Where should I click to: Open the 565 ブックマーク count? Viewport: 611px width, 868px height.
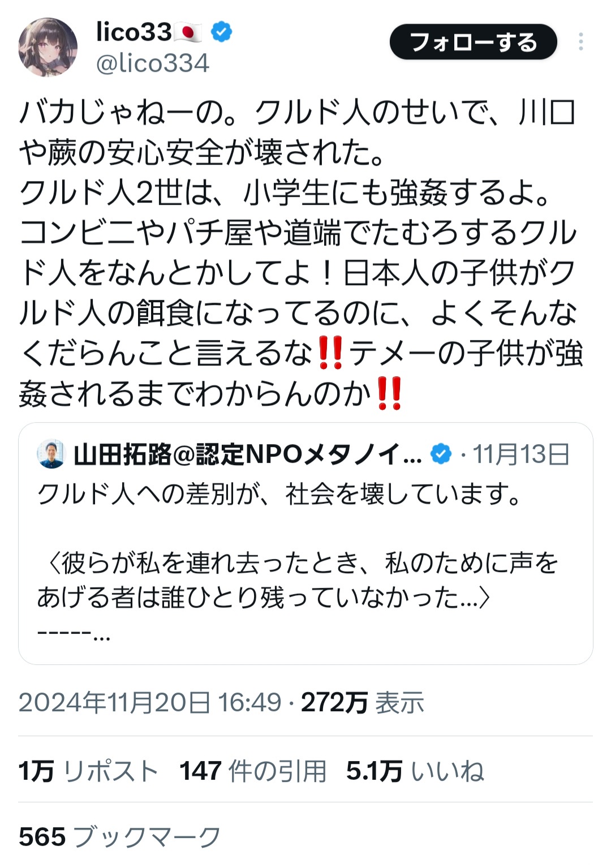coord(120,836)
